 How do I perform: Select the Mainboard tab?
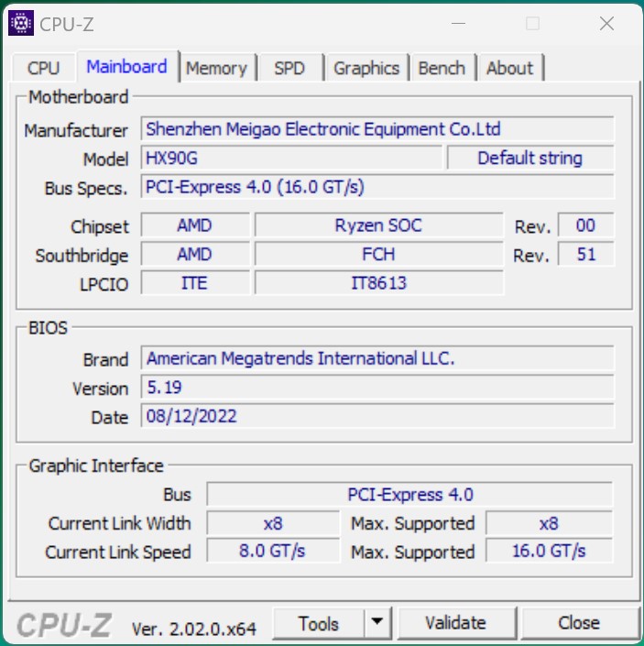(x=127, y=66)
